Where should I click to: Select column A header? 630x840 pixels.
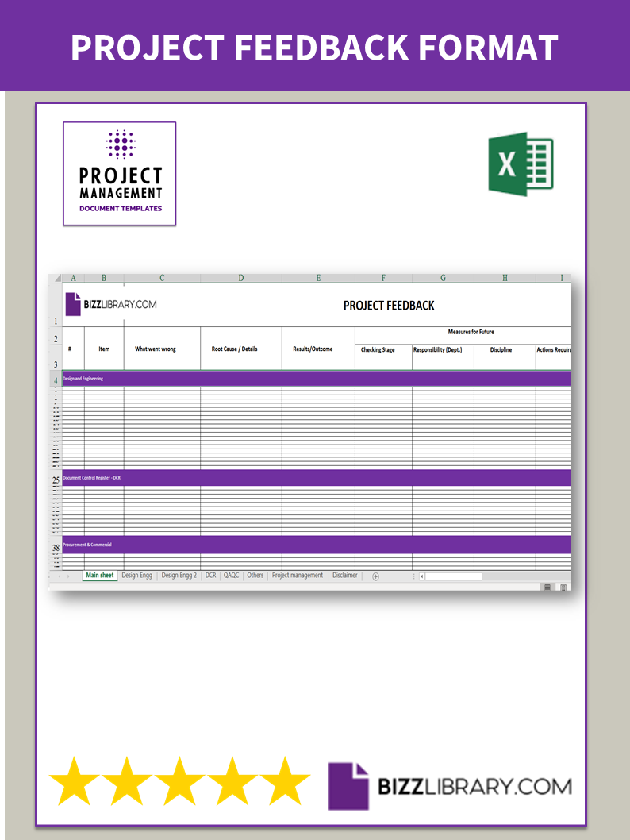pyautogui.click(x=73, y=278)
